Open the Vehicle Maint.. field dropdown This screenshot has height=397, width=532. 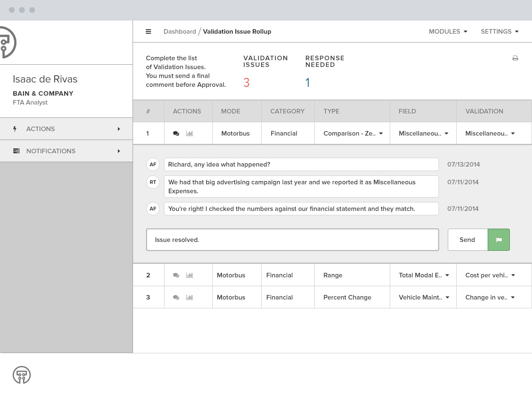424,297
